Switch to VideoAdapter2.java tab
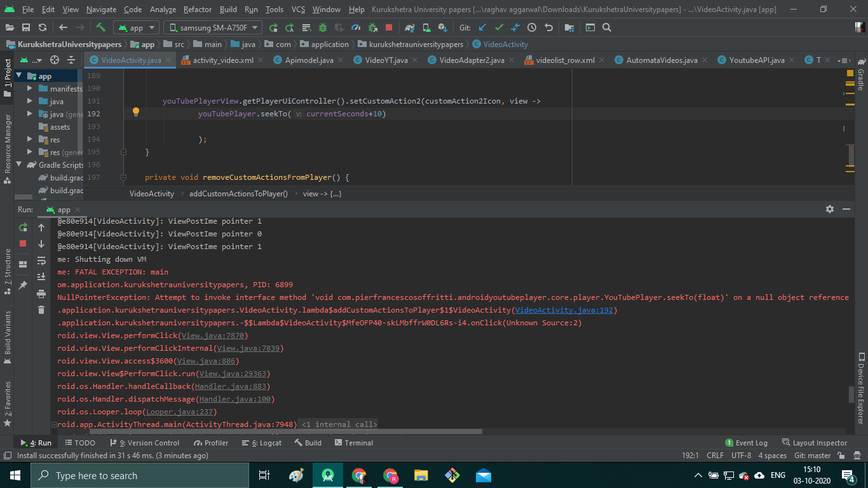 pyautogui.click(x=471, y=60)
